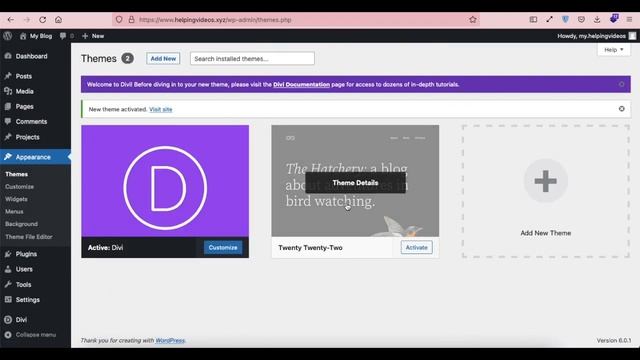Image resolution: width=640 pixels, height=360 pixels.
Task: Open the Themes submenu item
Action: [x=16, y=174]
